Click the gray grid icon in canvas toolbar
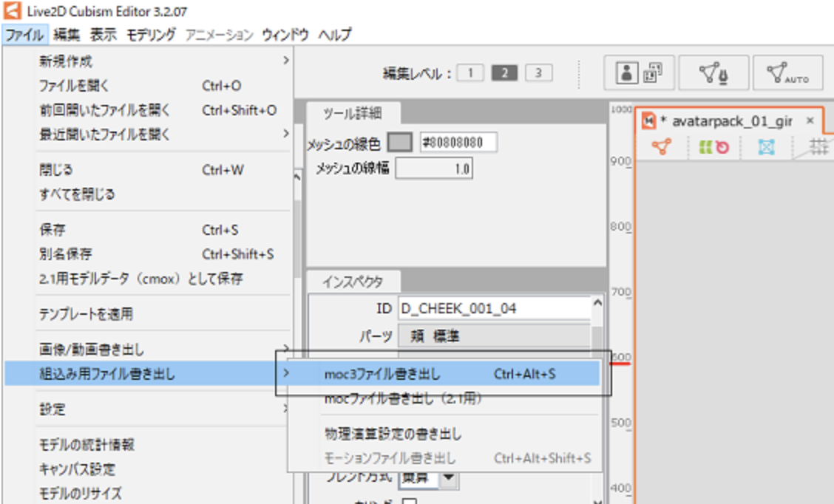Image resolution: width=834 pixels, height=504 pixels. pyautogui.click(x=818, y=147)
